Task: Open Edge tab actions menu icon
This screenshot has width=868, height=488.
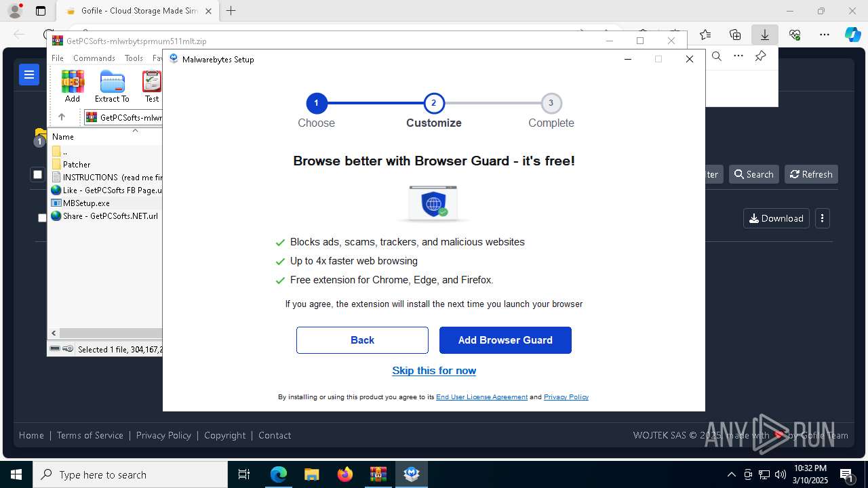Action: [x=41, y=11]
